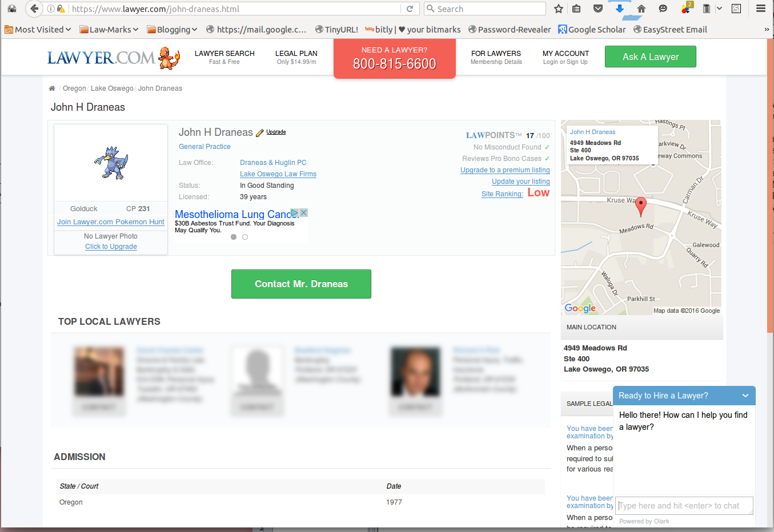
Task: Open the downloads arrow icon
Action: tap(620, 9)
